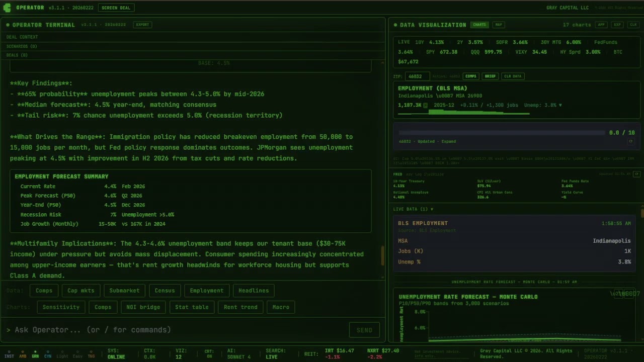Click the IRT $16.47 REIT ticker
644x362 pixels.
click(x=339, y=354)
